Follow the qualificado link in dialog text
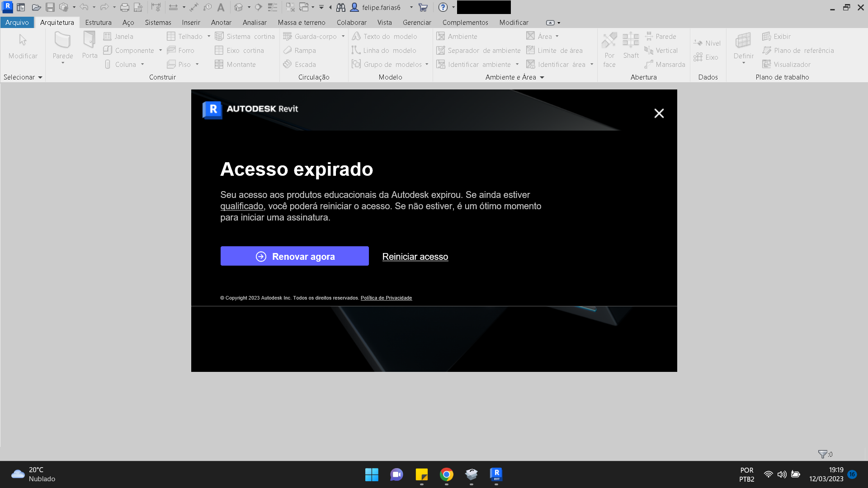Screen dimensions: 868x488 pyautogui.click(x=241, y=206)
